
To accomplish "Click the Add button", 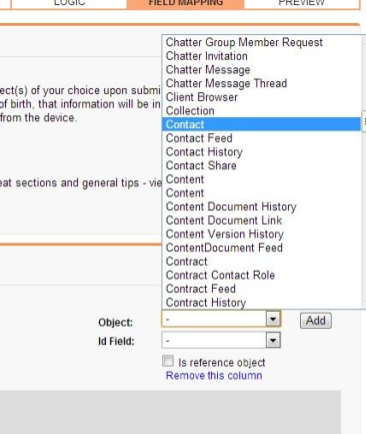I will point(315,321).
